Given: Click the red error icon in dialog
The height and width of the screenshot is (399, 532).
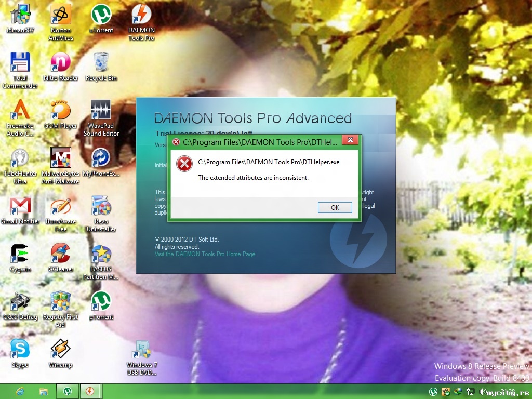Looking at the screenshot, I should [184, 164].
